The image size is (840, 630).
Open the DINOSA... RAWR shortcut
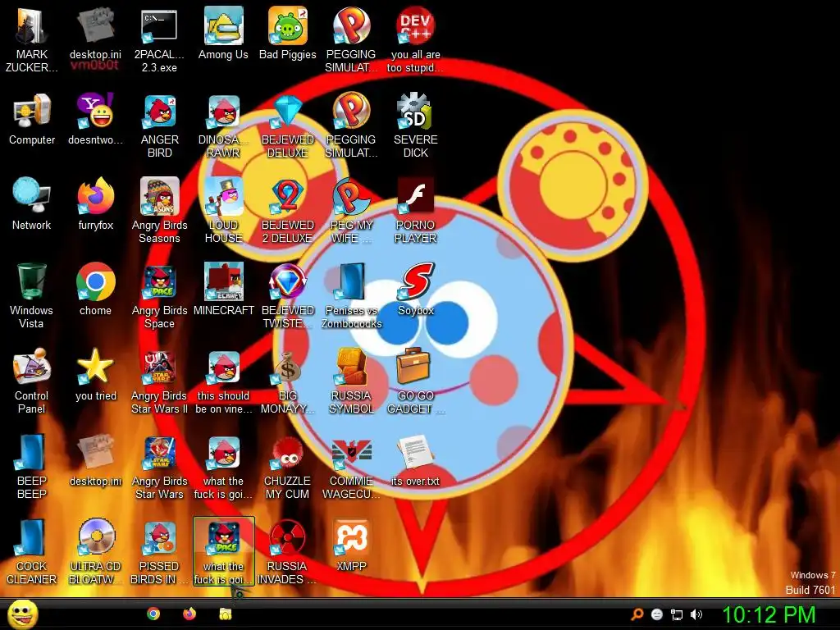tap(223, 126)
